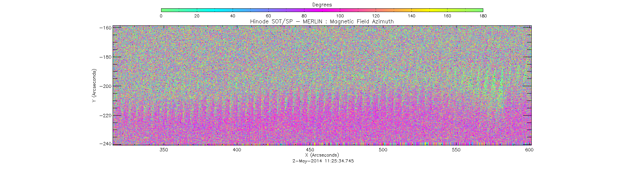Pick the magenta section of the colorbar near 90
Viewport: 644px width, 171px height.
pos(322,10)
